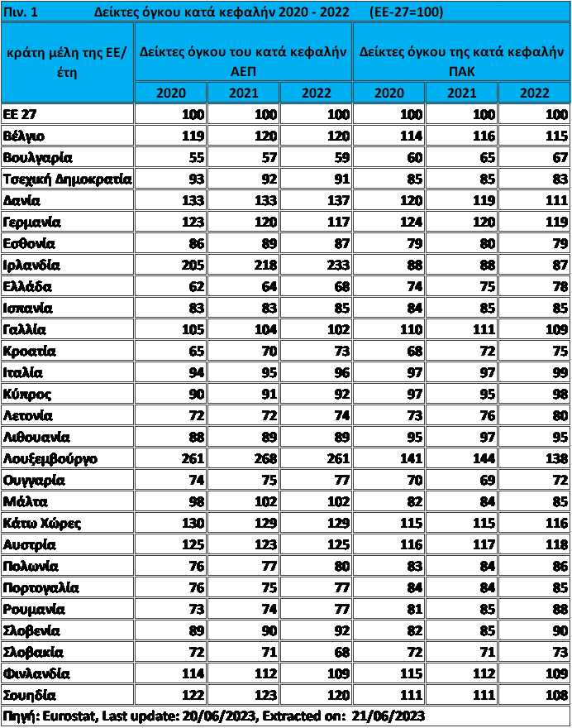Select the 'Ελλάδα' row label
This screenshot has width=572, height=728.
[x=27, y=287]
